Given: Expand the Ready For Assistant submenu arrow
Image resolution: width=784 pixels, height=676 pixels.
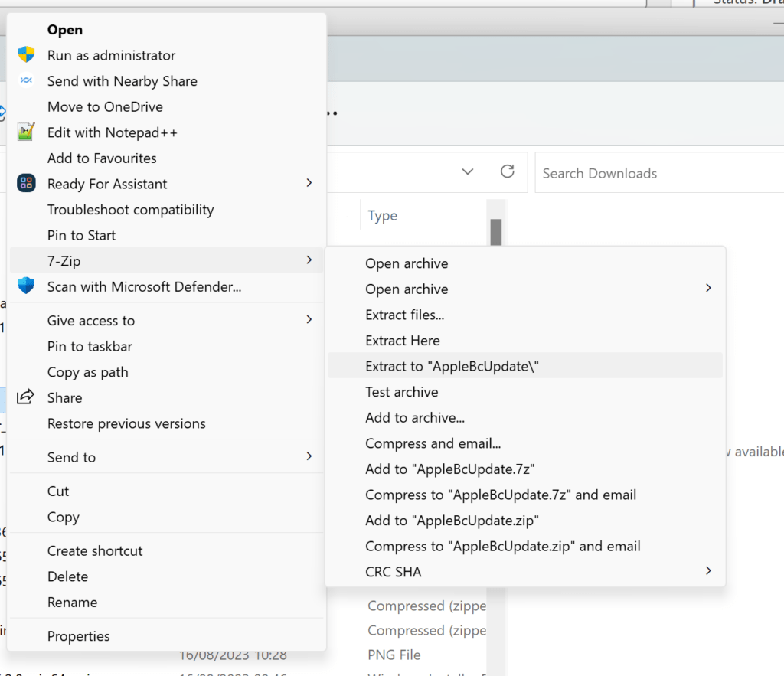Looking at the screenshot, I should [x=309, y=183].
